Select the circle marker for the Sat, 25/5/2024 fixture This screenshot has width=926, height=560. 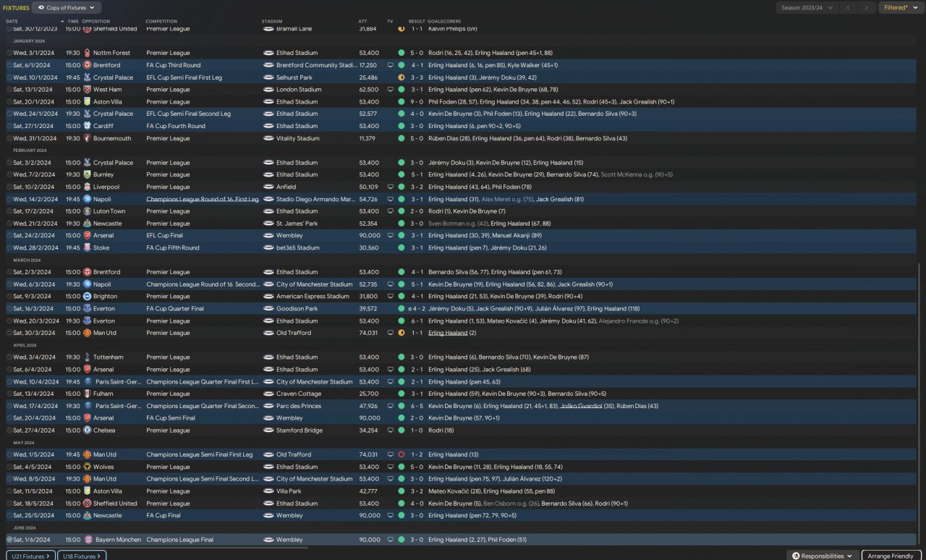[9, 515]
